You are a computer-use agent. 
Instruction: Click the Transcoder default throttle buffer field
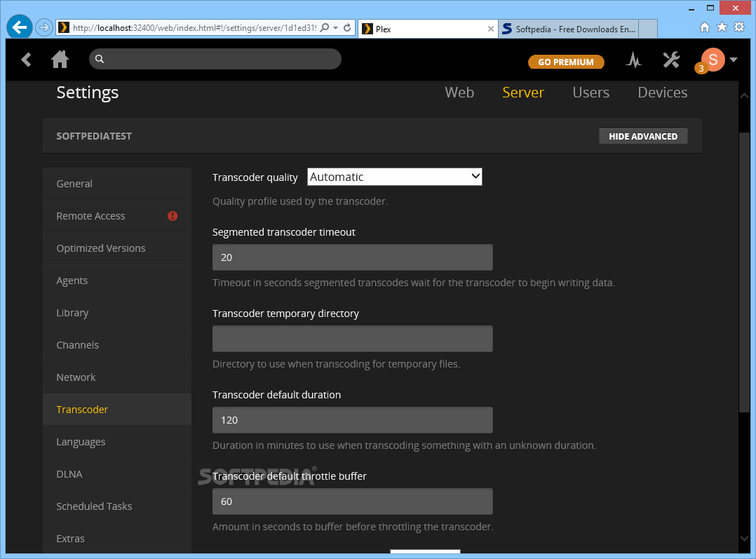point(353,501)
